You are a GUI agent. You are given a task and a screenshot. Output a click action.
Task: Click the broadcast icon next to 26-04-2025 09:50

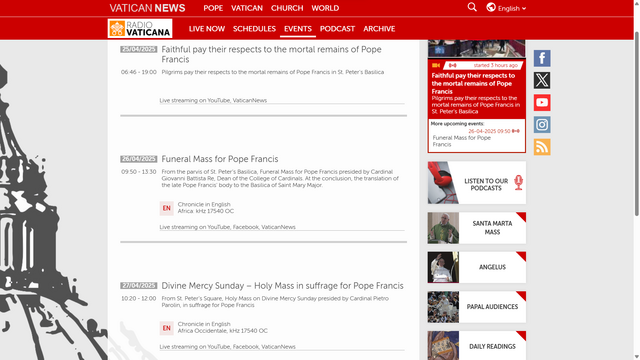point(516,131)
